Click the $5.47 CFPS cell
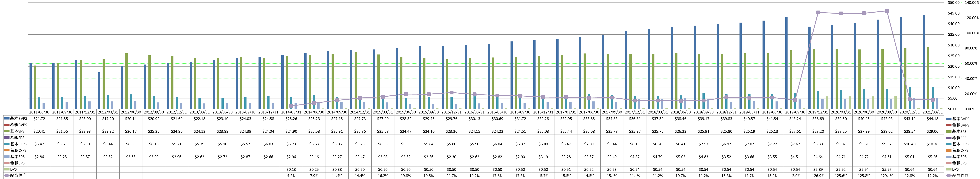 [40, 144]
